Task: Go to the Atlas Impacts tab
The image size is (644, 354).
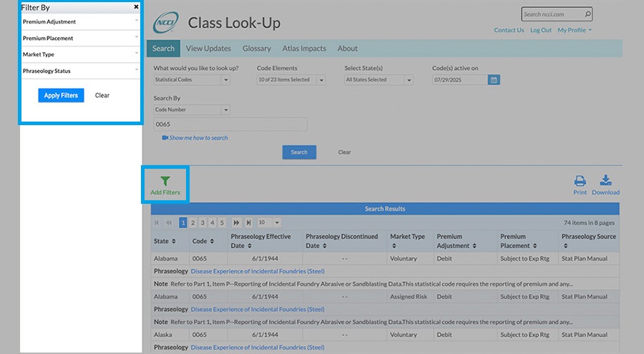Action: 304,49
